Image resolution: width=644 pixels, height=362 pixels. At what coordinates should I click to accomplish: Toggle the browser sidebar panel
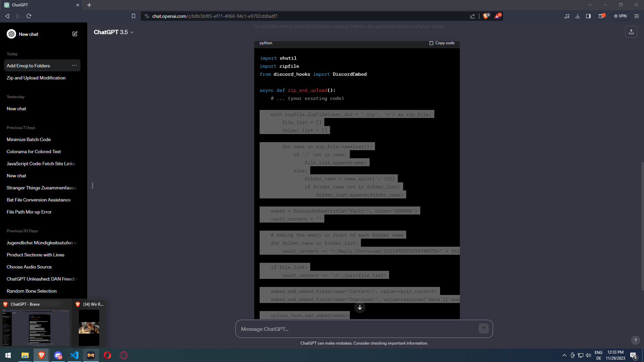click(588, 16)
